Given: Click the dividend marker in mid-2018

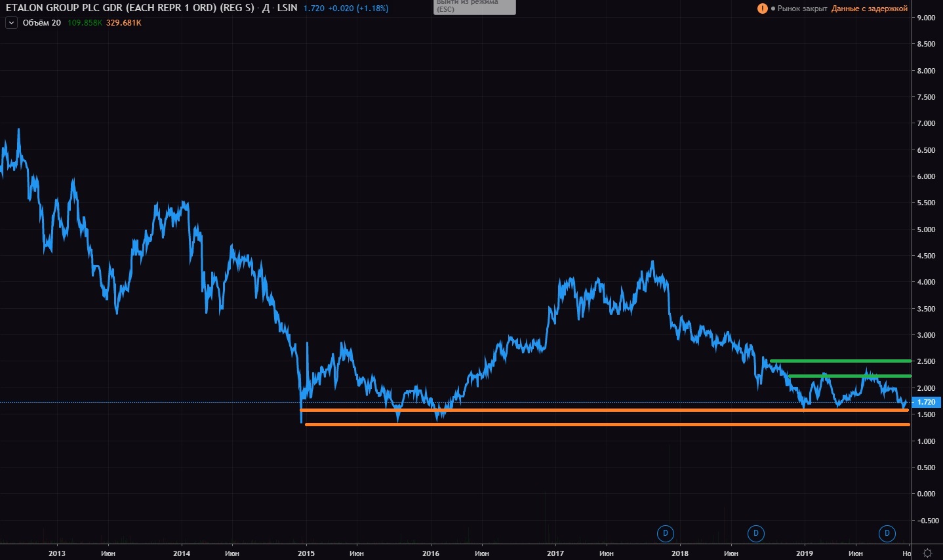Looking at the screenshot, I should pos(755,533).
